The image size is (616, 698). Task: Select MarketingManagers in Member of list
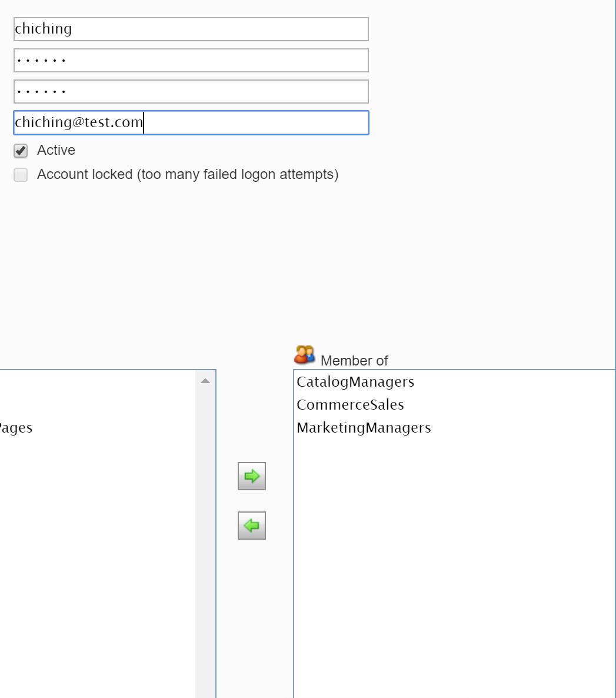(364, 428)
